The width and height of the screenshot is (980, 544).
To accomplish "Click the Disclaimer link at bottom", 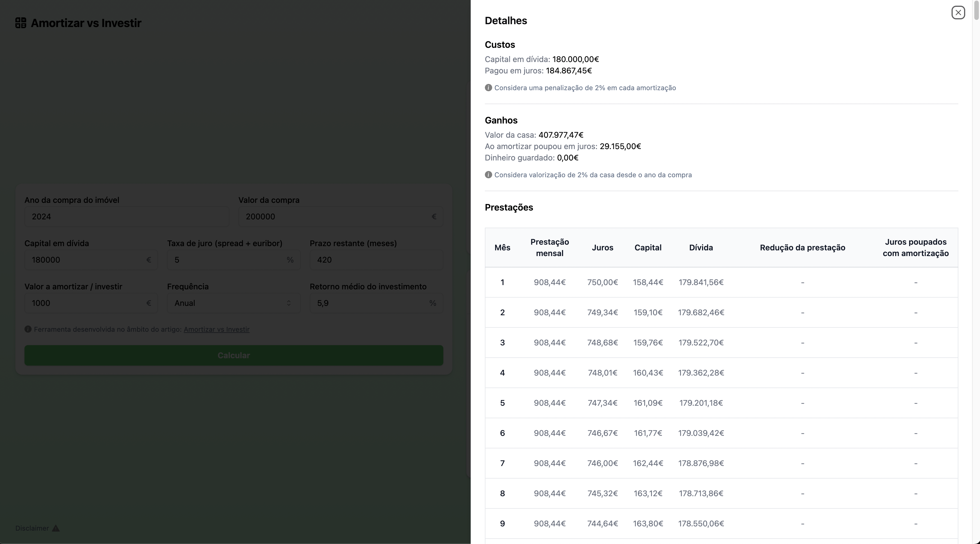I will (x=32, y=528).
